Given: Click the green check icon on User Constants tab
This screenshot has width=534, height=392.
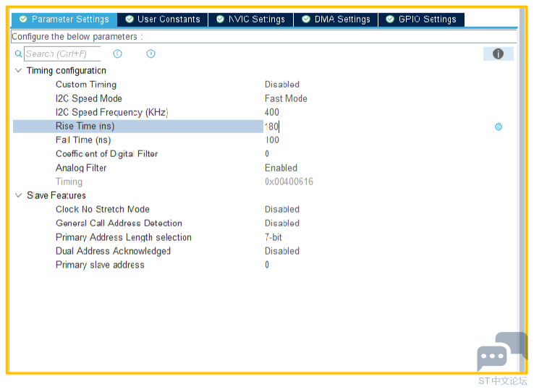Looking at the screenshot, I should point(129,20).
